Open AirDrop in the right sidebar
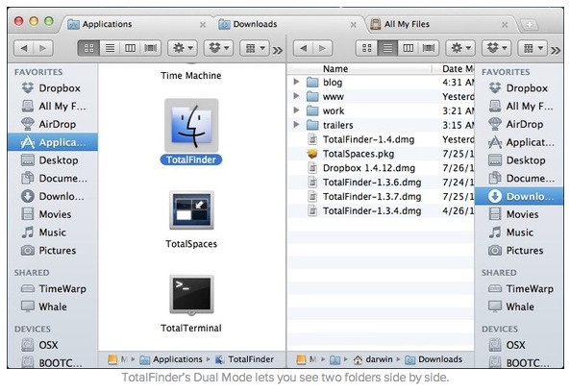This screenshot has width=570, height=392. (516, 124)
